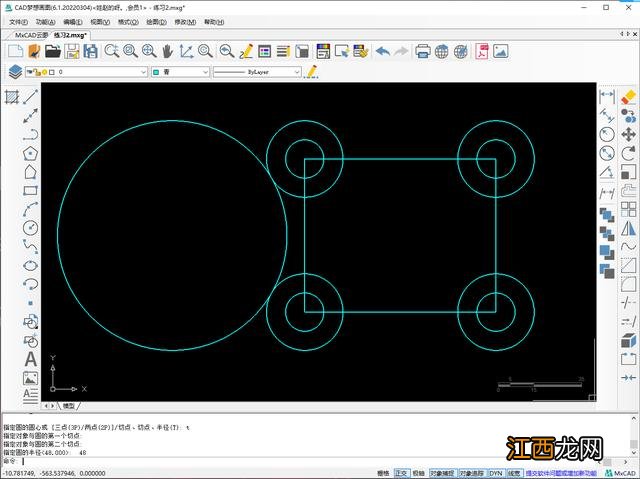This screenshot has height=479, width=640.
Task: Open the color dropdown showing 青
Action: click(203, 72)
